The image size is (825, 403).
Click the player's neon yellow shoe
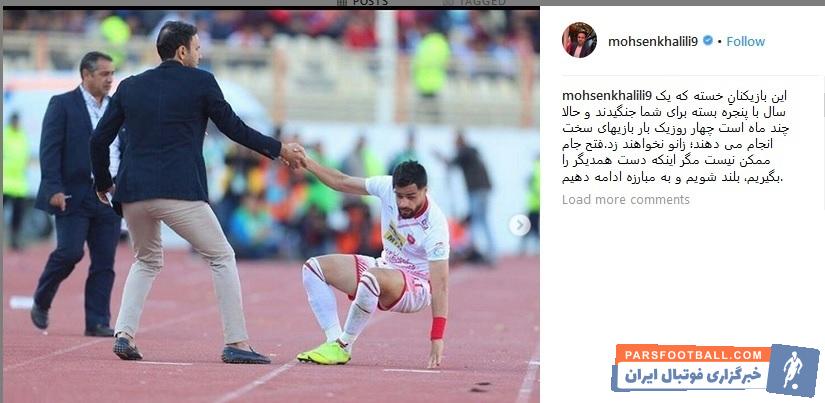point(324,353)
